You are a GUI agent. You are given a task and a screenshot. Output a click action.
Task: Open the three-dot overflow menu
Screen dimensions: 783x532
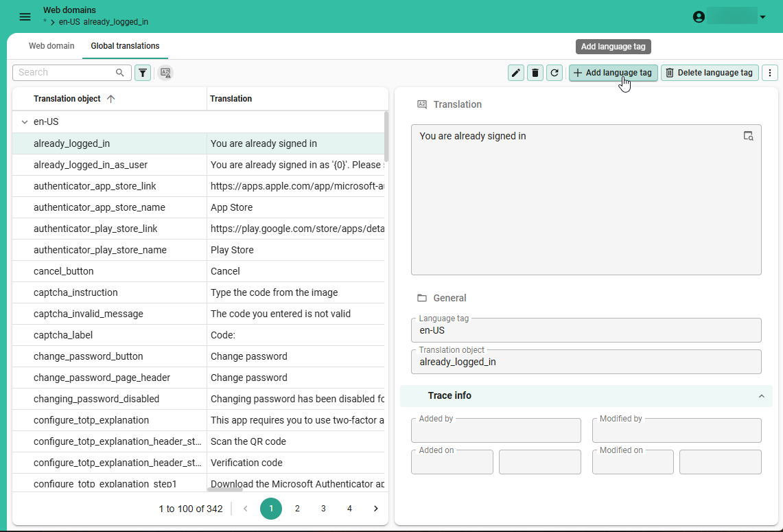(770, 73)
